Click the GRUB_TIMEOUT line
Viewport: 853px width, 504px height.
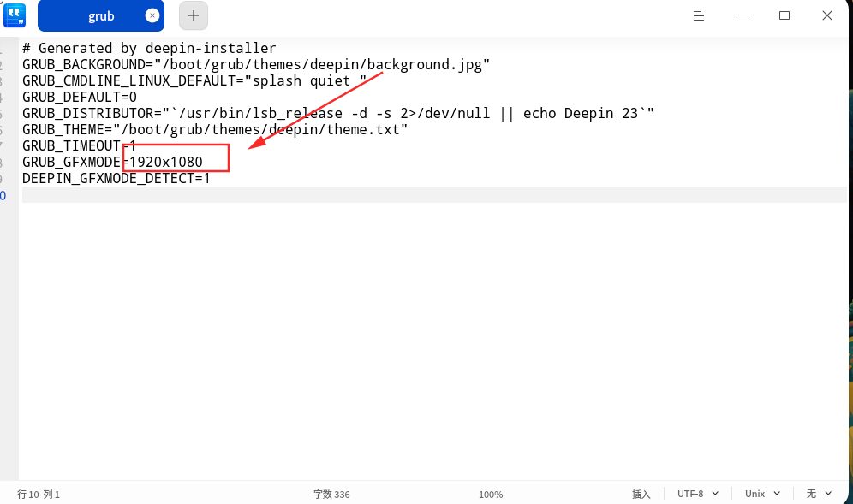coord(79,145)
